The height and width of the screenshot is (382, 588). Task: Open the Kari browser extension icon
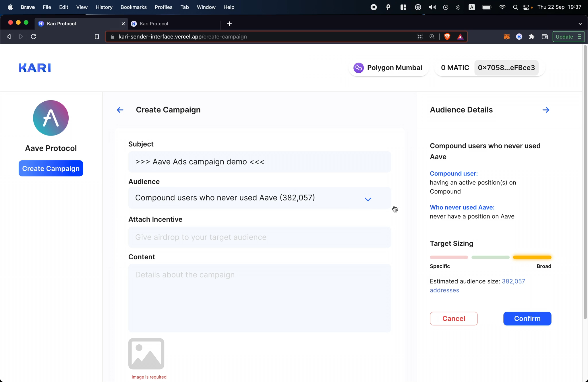(x=519, y=36)
